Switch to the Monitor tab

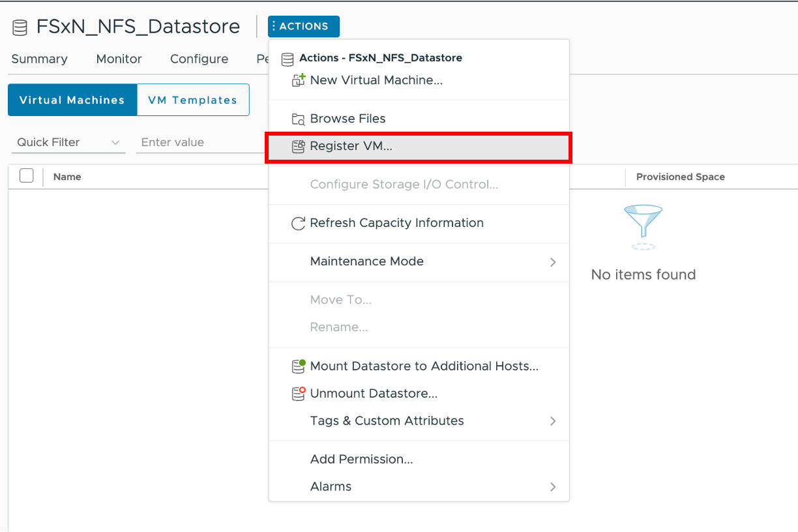point(119,59)
